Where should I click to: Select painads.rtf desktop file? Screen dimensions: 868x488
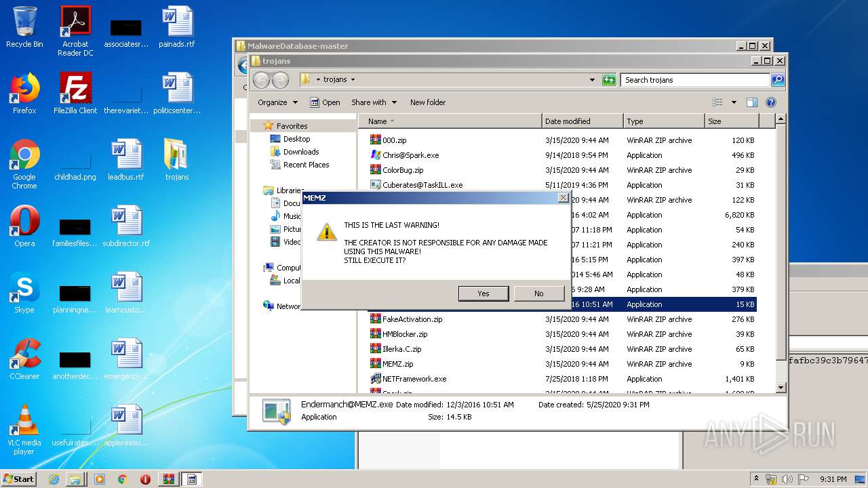click(x=177, y=28)
